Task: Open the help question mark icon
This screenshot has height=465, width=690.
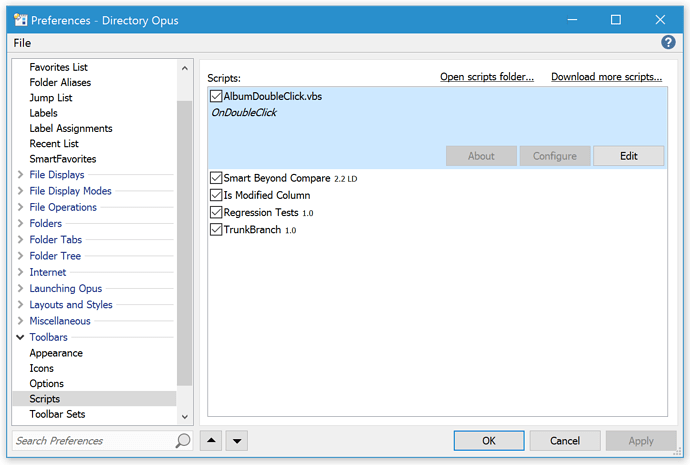Action: pos(668,43)
